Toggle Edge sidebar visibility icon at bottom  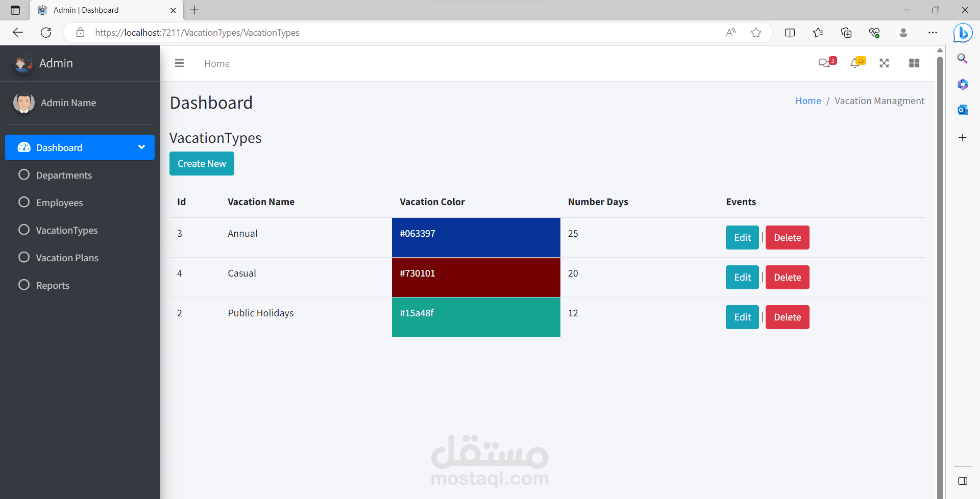point(963,481)
